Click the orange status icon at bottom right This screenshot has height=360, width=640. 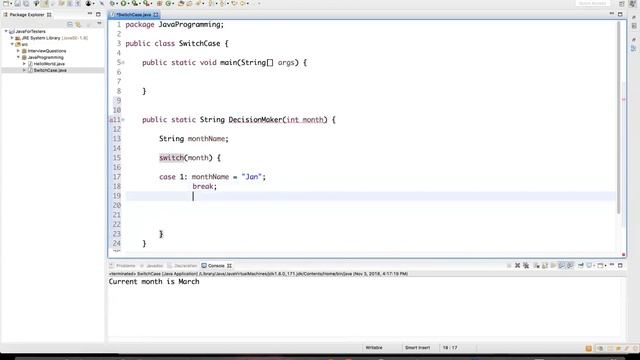point(589,348)
